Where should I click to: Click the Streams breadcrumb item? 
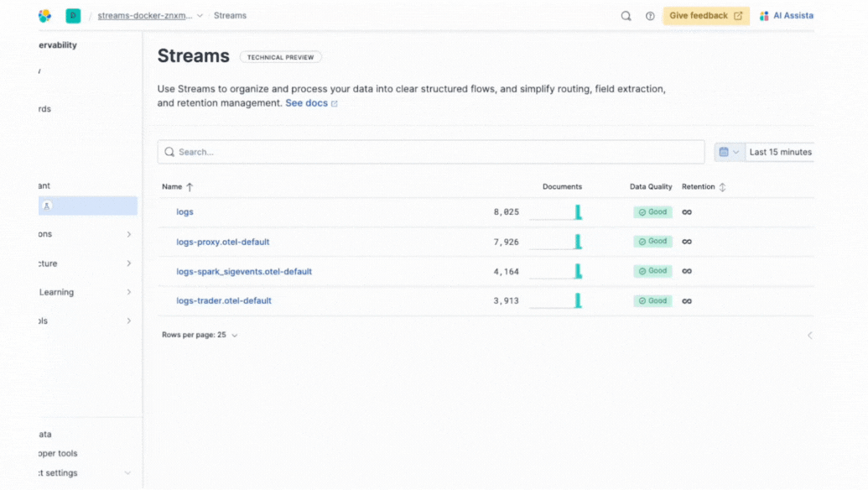(230, 16)
